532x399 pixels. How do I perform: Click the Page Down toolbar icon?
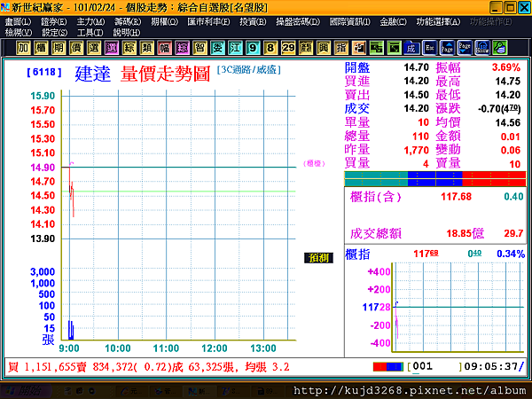click(465, 48)
